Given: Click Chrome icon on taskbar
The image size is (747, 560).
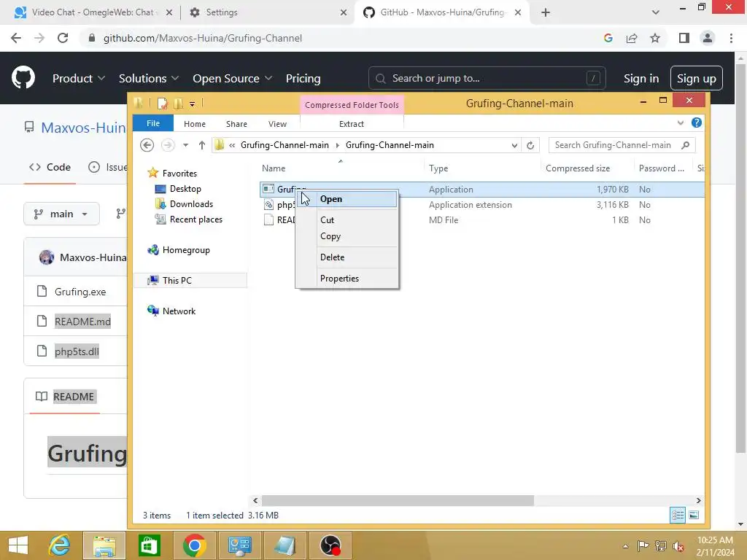Looking at the screenshot, I should [x=194, y=545].
